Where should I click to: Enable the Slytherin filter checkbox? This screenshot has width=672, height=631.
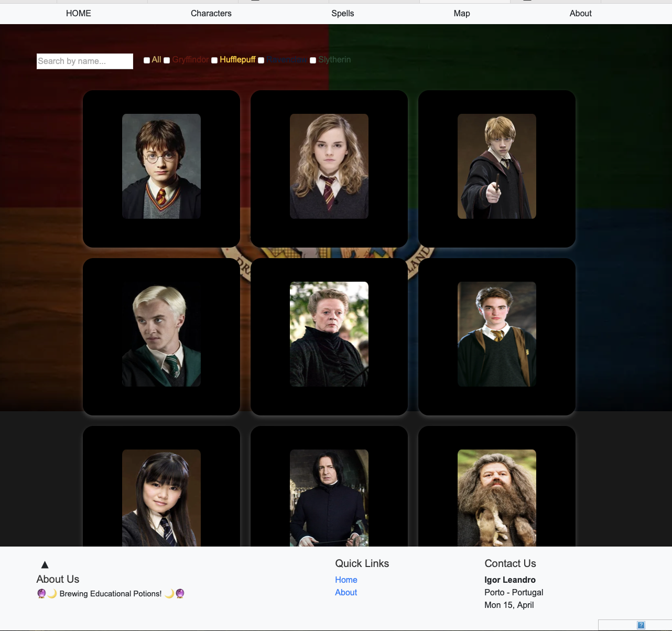(312, 60)
